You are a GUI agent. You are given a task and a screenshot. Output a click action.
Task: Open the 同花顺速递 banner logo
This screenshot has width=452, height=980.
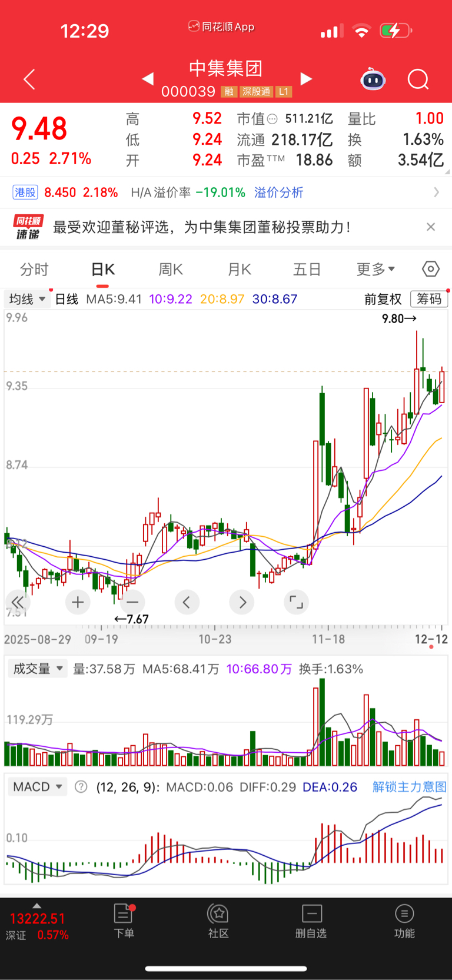[x=28, y=227]
